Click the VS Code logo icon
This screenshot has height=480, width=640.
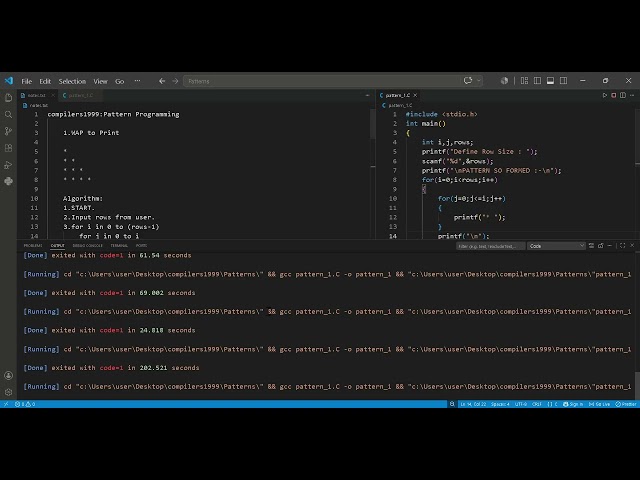[9, 81]
